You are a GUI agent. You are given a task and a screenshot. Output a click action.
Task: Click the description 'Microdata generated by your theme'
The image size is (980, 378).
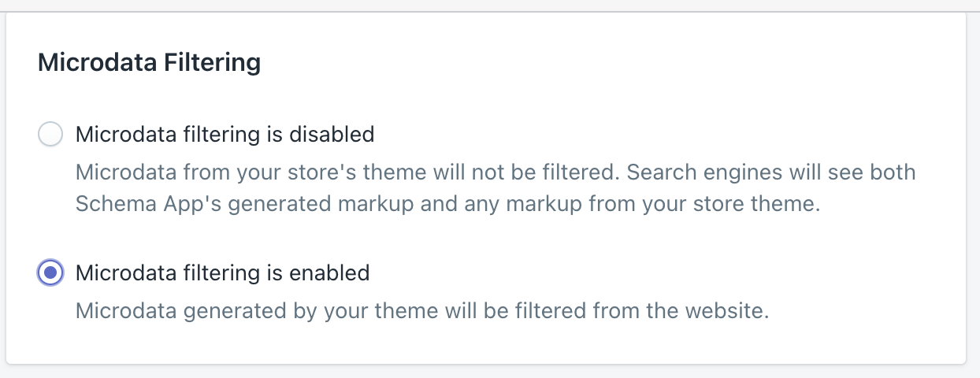[x=422, y=311]
